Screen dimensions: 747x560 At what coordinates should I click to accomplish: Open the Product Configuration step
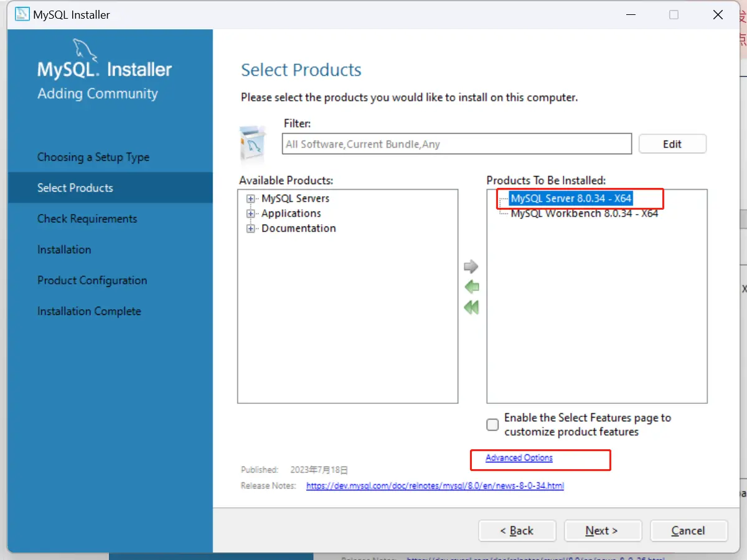(x=92, y=280)
